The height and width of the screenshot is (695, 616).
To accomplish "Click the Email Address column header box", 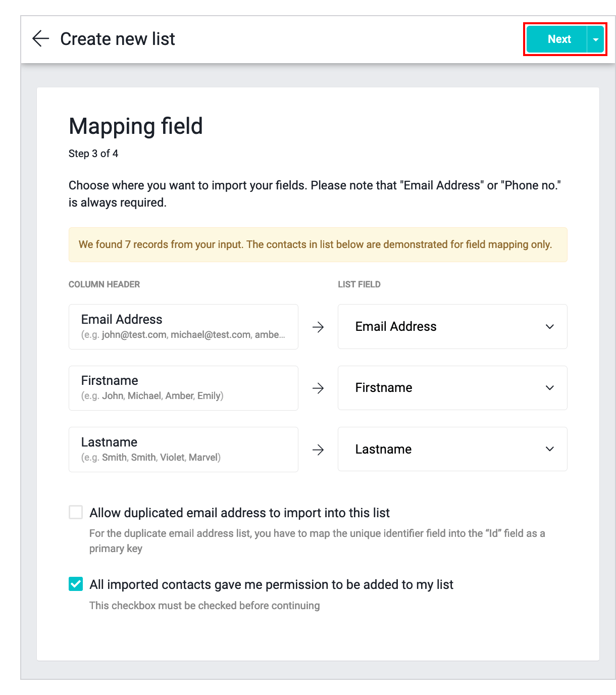I will click(183, 327).
